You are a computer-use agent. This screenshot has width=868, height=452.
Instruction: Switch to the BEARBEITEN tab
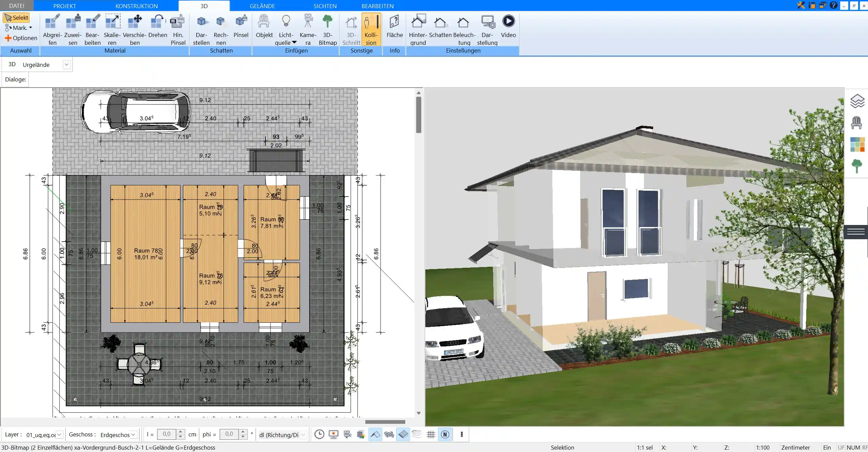coord(377,6)
